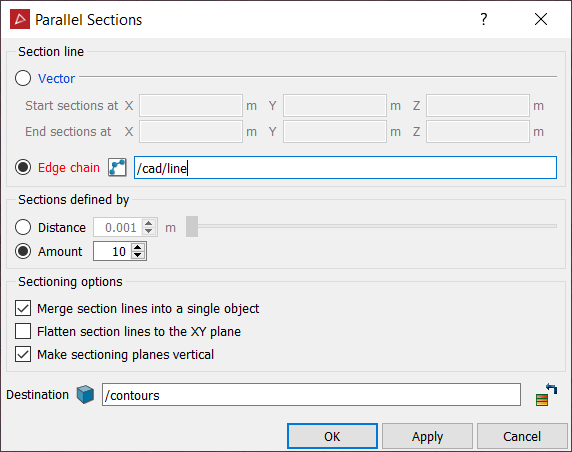Click the blue Vector label

pos(56,78)
